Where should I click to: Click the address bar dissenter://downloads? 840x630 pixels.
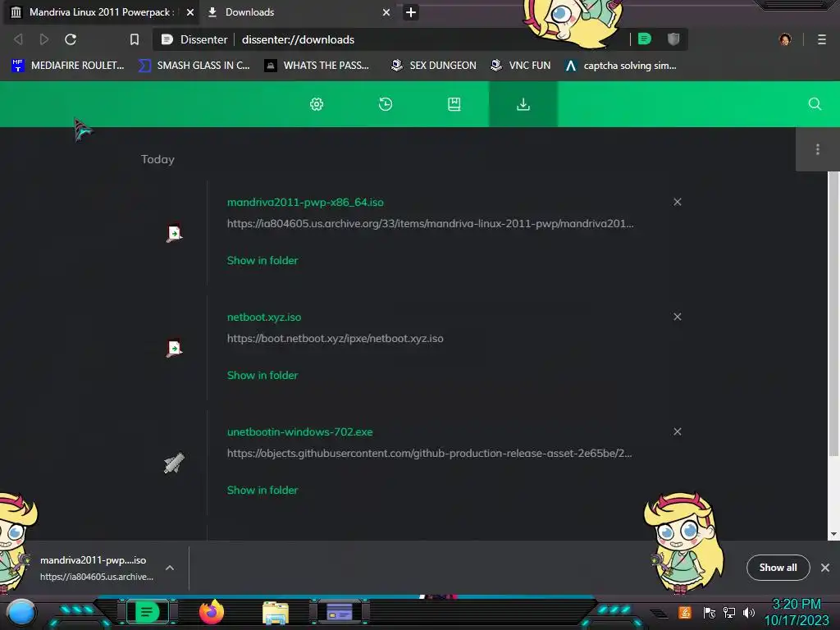298,39
